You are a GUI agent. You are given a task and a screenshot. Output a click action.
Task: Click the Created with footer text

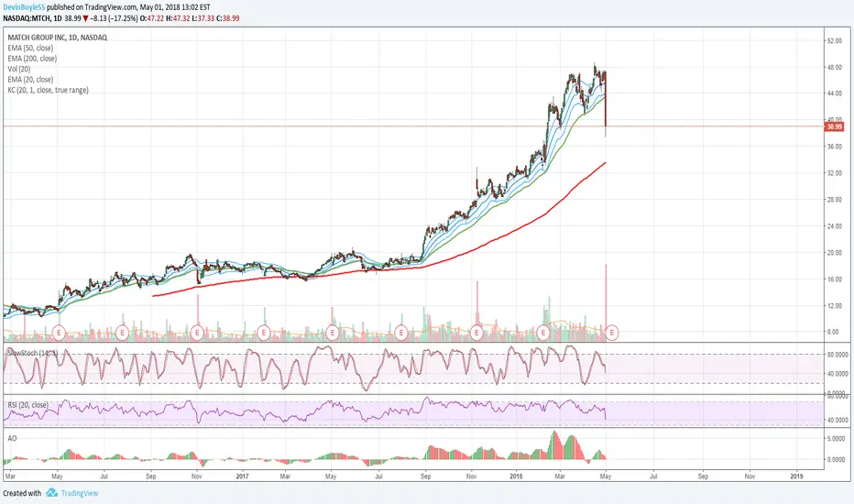22,493
